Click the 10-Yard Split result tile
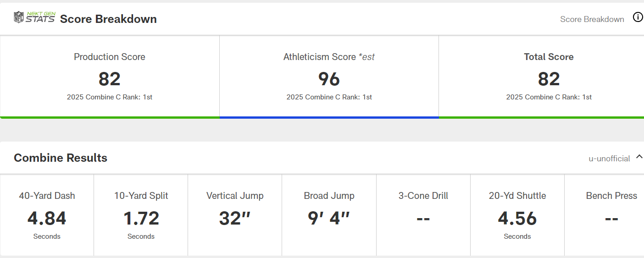The image size is (644, 258). [x=141, y=215]
